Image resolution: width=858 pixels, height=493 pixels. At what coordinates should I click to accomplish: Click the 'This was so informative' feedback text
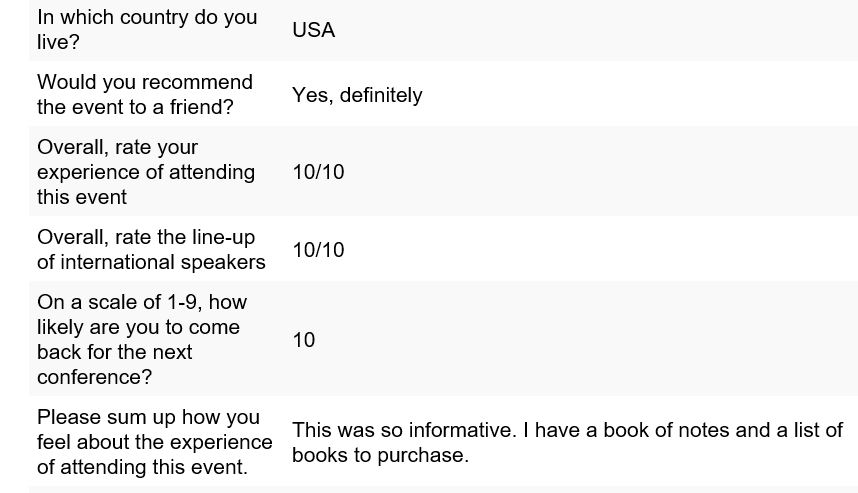pyautogui.click(x=567, y=430)
